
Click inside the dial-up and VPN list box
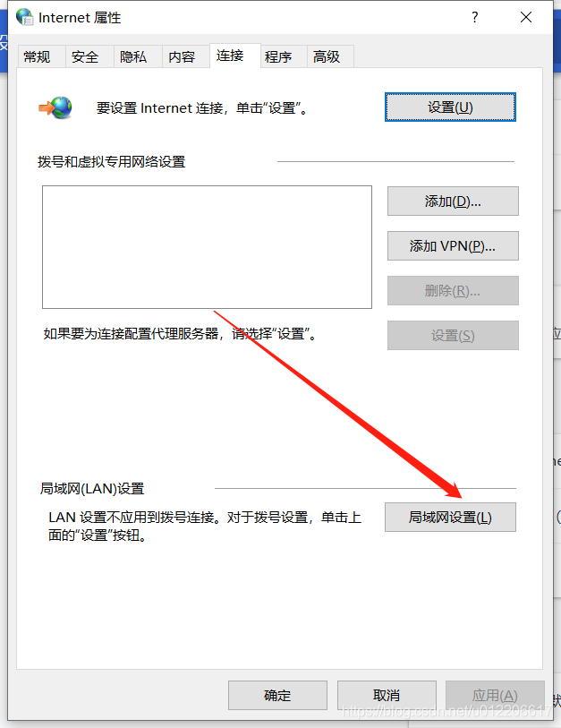[x=207, y=247]
